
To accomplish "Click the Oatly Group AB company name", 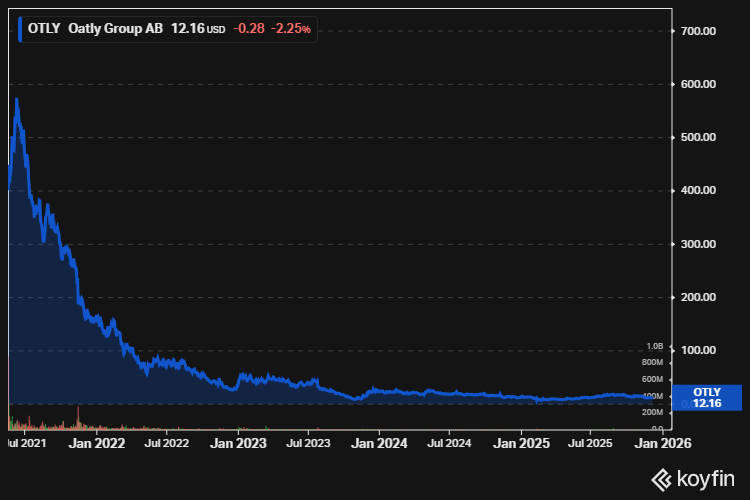I will [115, 30].
